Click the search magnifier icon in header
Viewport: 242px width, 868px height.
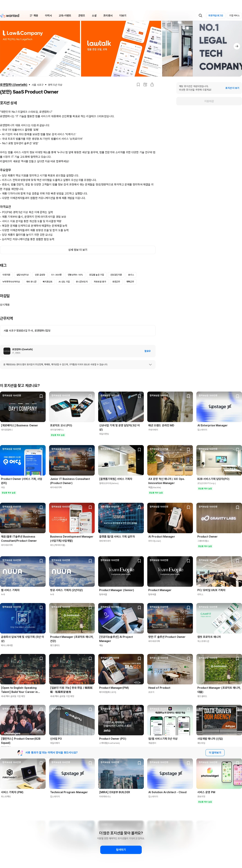(200, 16)
